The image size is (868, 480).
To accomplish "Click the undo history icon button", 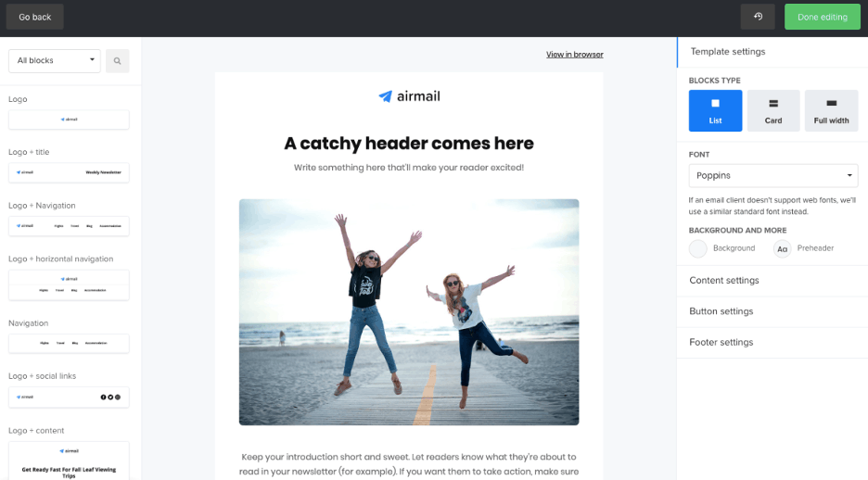I will click(x=758, y=17).
